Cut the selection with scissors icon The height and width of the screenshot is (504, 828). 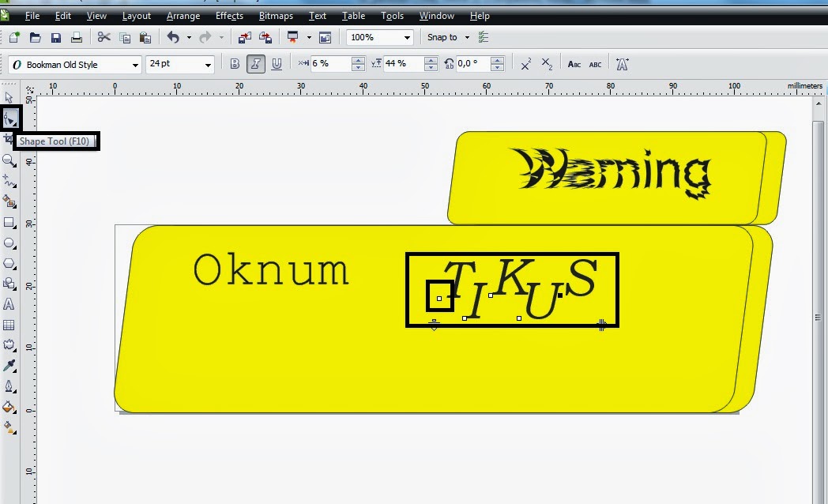point(104,37)
